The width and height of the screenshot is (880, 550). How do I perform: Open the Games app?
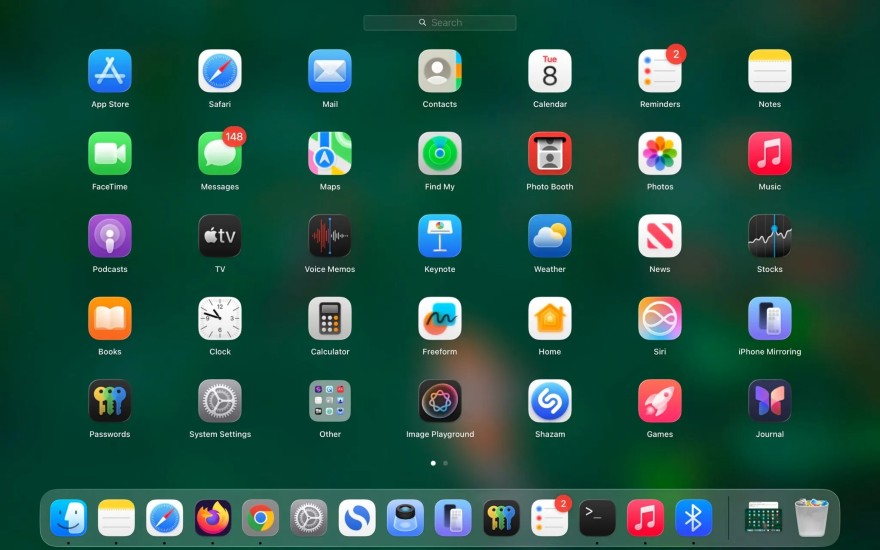(x=660, y=401)
